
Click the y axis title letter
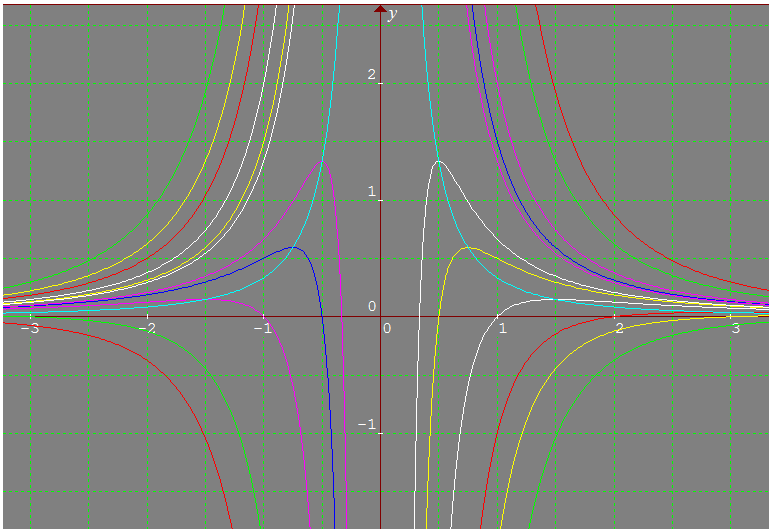(x=392, y=14)
